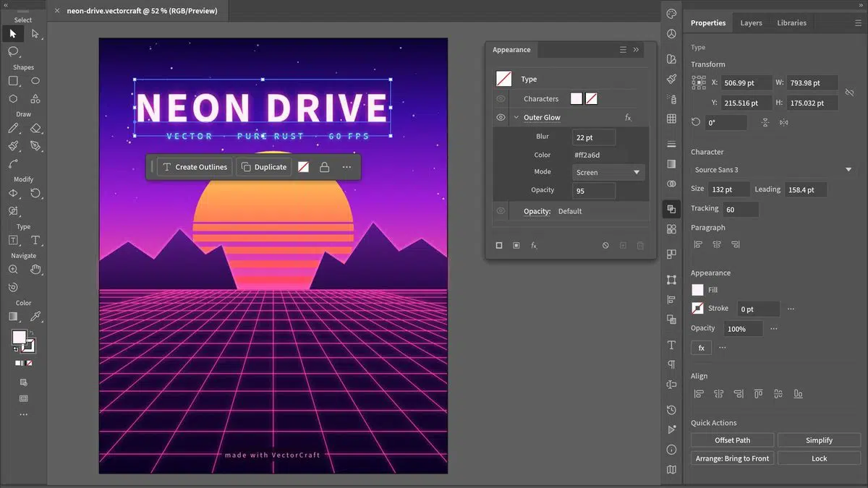Select the Ellipse shape tool
The height and width of the screenshot is (488, 868).
point(35,81)
